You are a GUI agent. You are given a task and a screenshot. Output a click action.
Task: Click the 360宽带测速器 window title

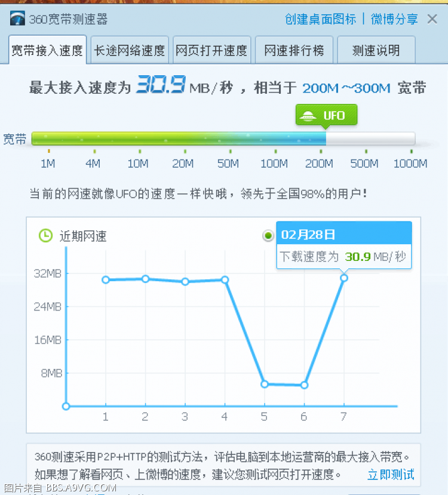[x=69, y=19]
